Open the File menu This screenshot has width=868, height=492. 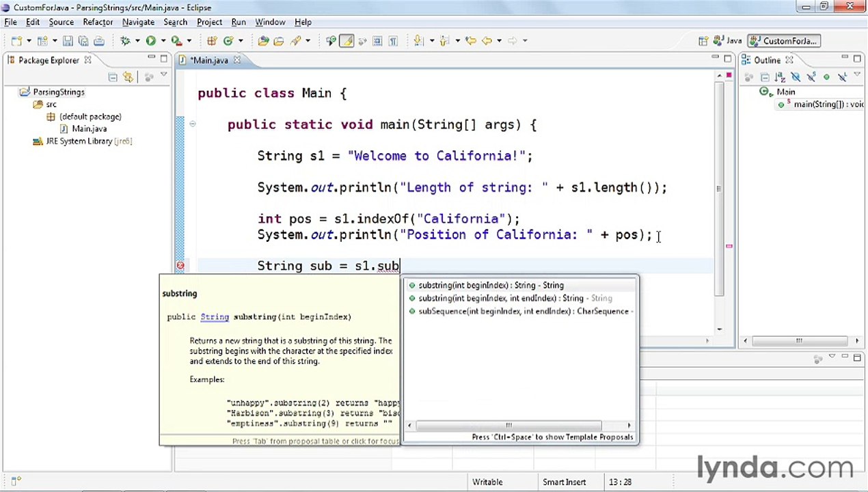pyautogui.click(x=10, y=22)
